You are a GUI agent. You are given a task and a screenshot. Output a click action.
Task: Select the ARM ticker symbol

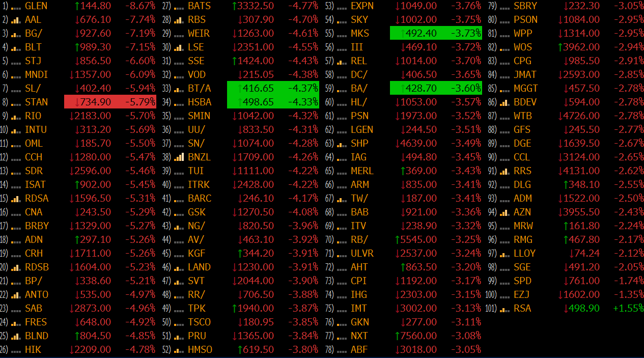(x=360, y=184)
